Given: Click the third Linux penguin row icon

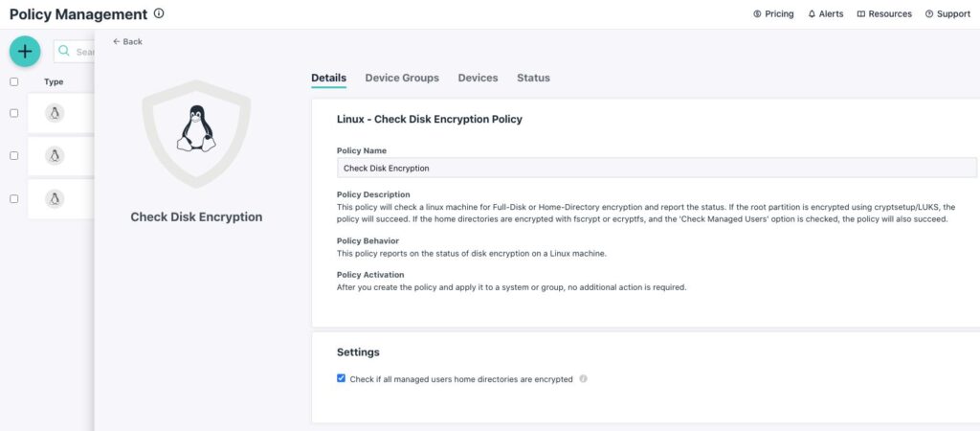Looking at the screenshot, I should 55,199.
